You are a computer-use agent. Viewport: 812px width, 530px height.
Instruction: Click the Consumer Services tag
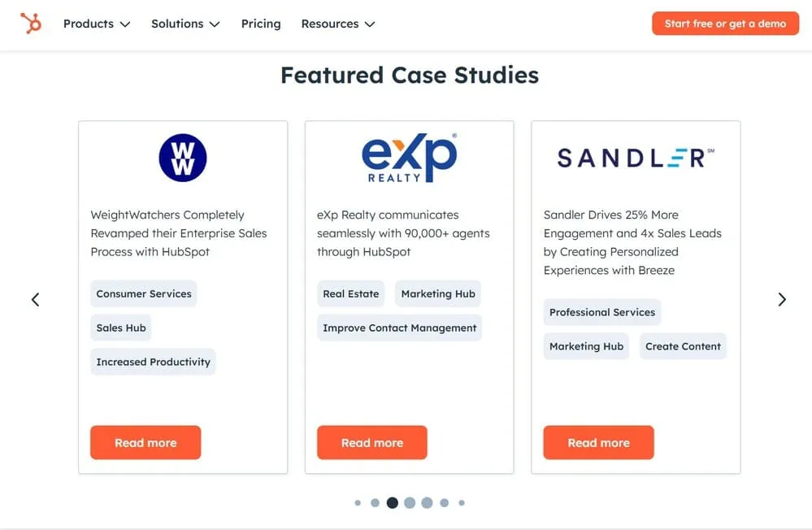(144, 293)
